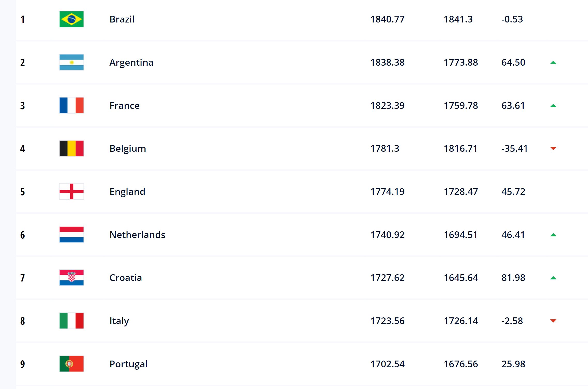Screen dimensions: 588x389
Task: Click Italy's red down arrow
Action: (x=553, y=321)
